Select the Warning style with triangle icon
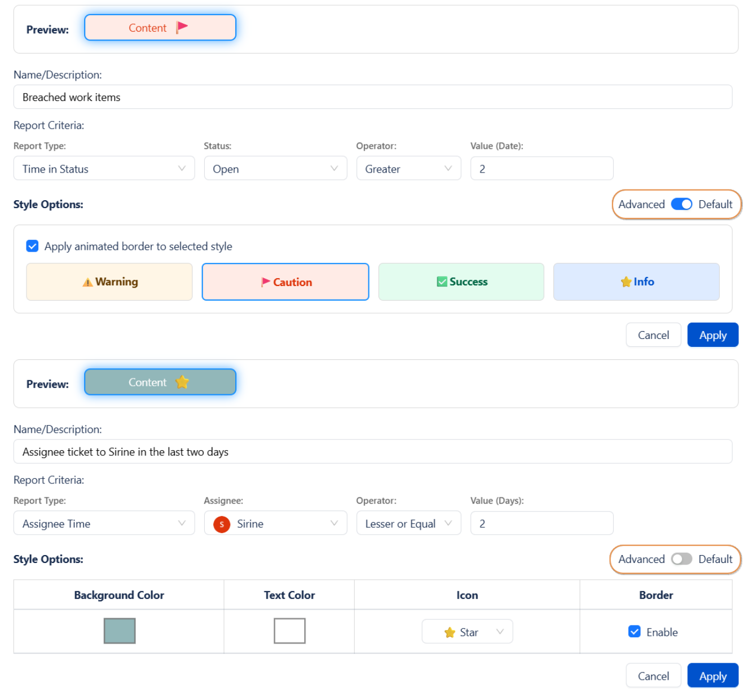 (x=109, y=282)
